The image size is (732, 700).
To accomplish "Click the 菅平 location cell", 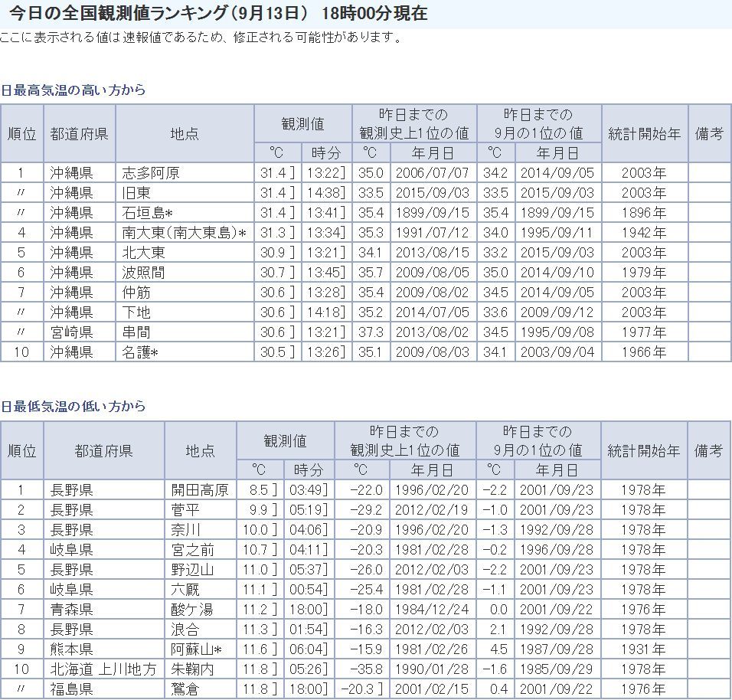I will 186,510.
